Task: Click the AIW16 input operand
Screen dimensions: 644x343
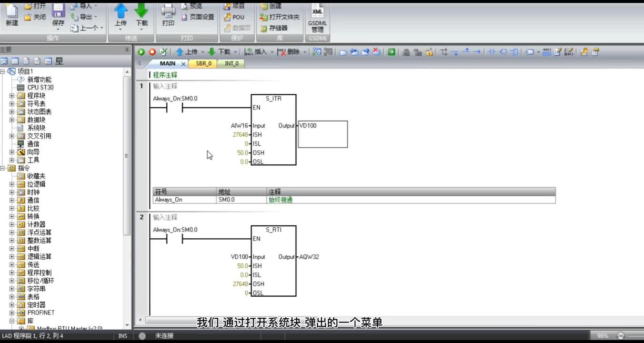Action: (x=240, y=126)
